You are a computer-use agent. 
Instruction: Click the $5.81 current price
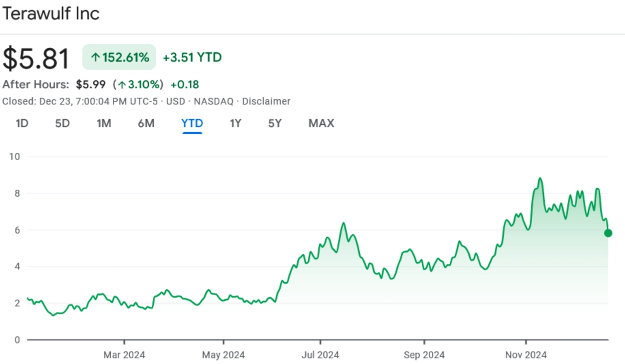pos(36,58)
